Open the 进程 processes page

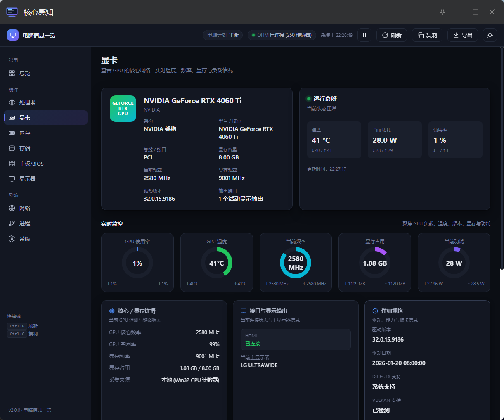pos(45,223)
